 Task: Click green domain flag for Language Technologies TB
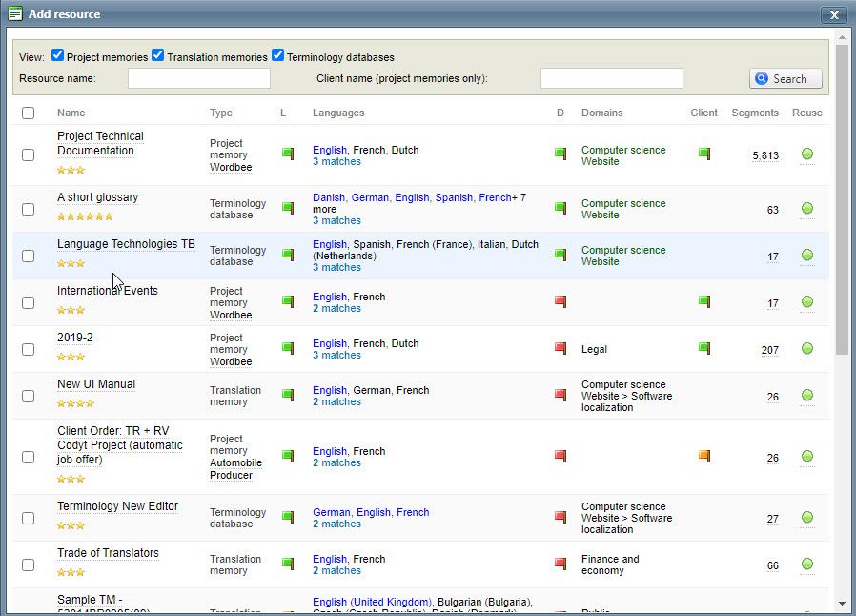click(560, 255)
